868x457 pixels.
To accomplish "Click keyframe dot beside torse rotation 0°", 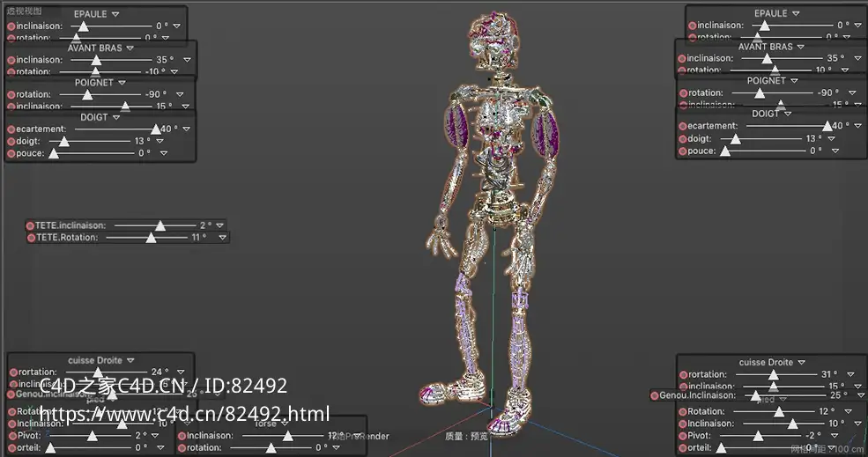I will [x=182, y=448].
